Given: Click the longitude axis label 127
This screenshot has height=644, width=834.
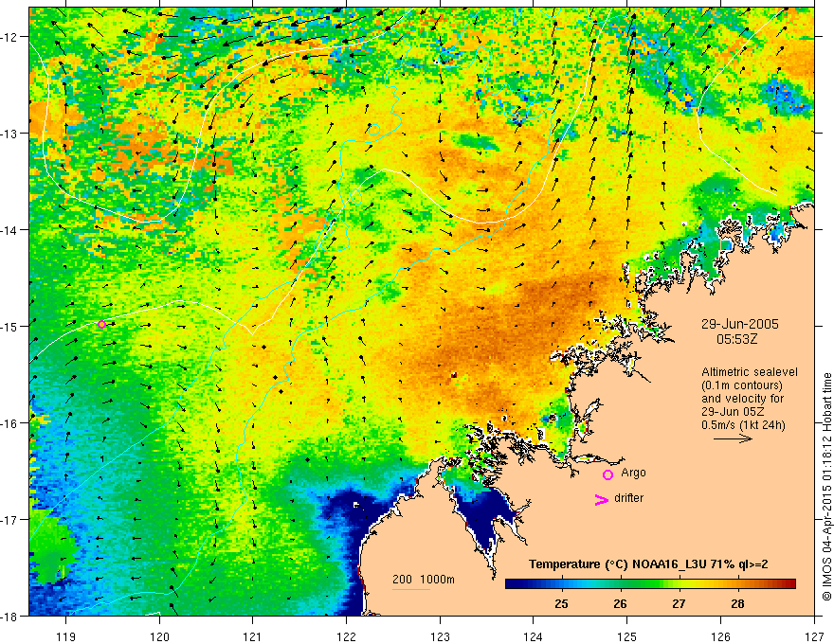Looking at the screenshot, I should click(814, 636).
